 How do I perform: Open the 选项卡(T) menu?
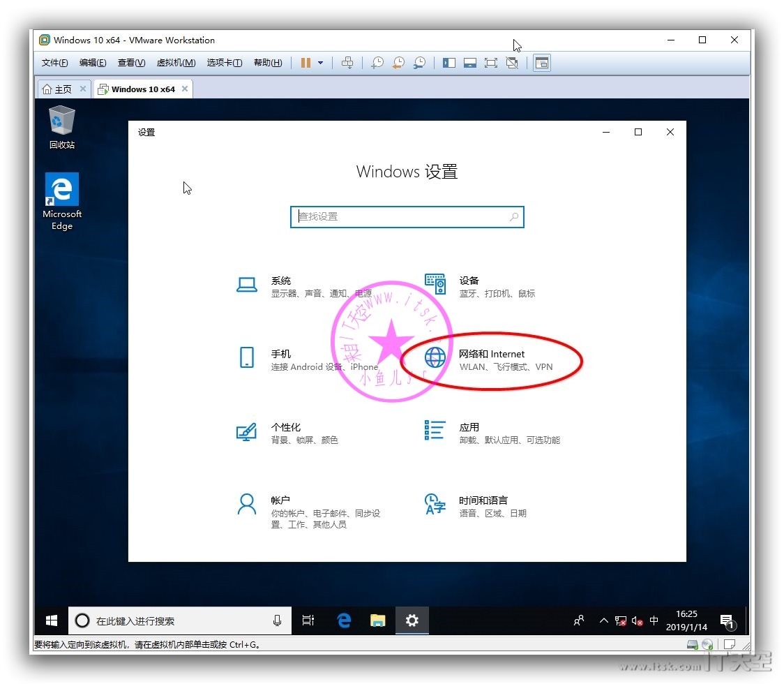(225, 63)
